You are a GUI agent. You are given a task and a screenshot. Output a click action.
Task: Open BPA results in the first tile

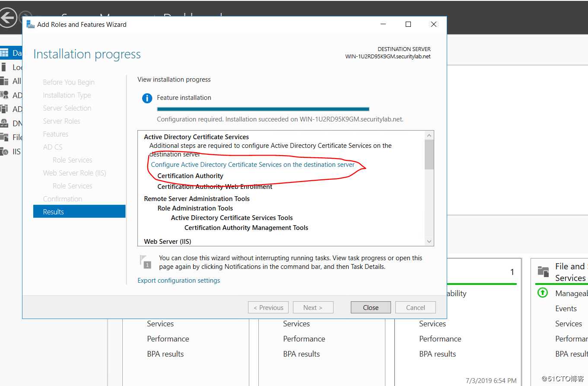click(165, 354)
